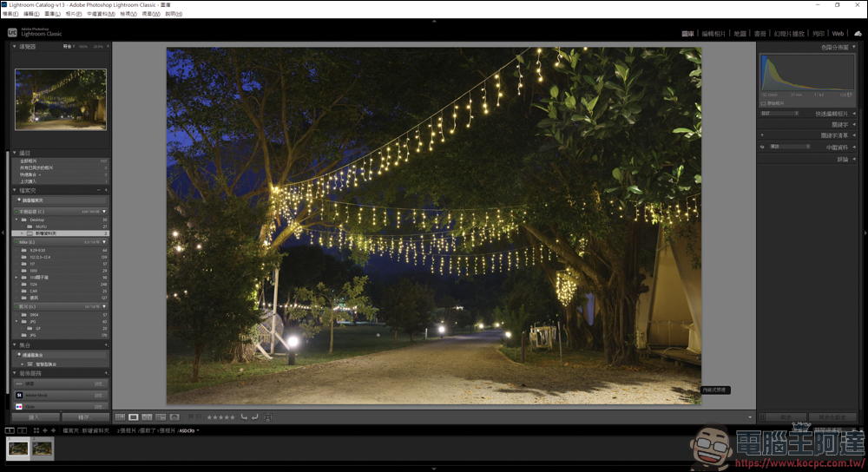Open the Survey view icon
This screenshot has height=472, width=868.
[x=161, y=417]
